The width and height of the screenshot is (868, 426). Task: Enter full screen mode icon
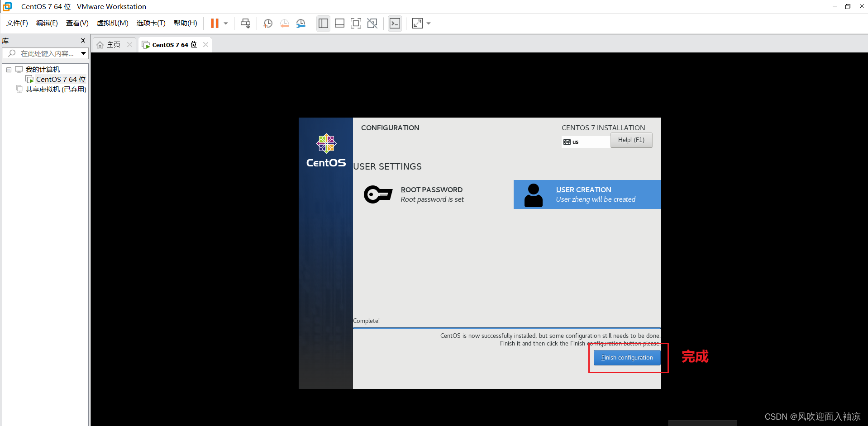pos(356,24)
